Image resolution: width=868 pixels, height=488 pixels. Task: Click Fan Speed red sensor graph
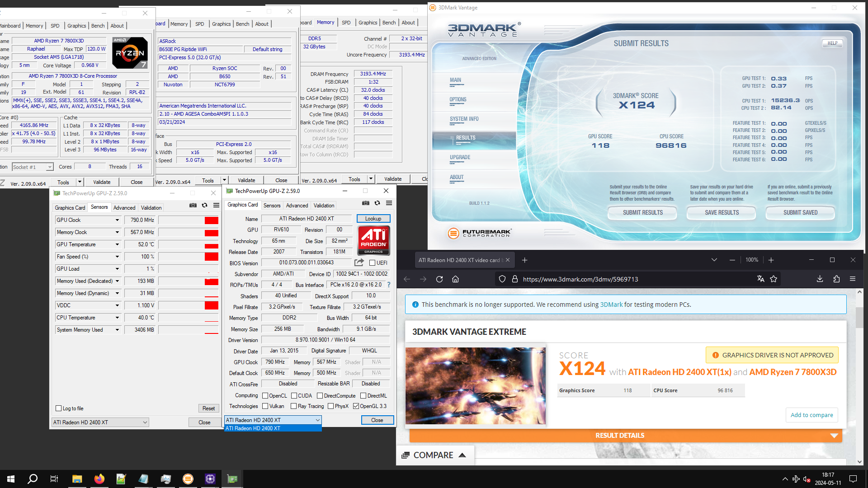pos(189,257)
